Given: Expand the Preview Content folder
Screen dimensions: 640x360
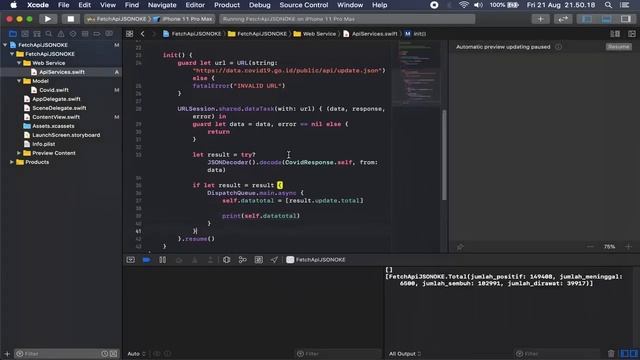Looking at the screenshot, I should coord(19,153).
